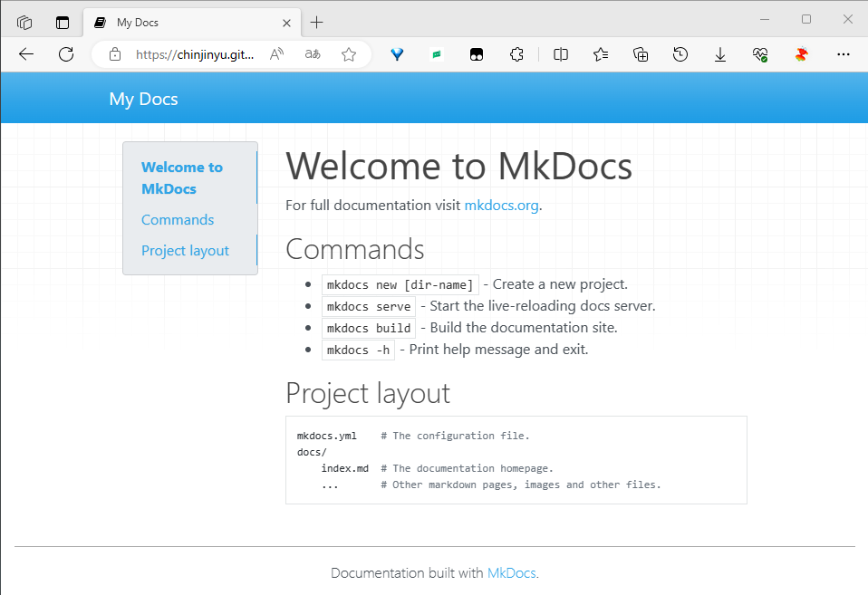Screen dimensions: 868x595
Task: Click the Project layout heading
Action: 368,394
